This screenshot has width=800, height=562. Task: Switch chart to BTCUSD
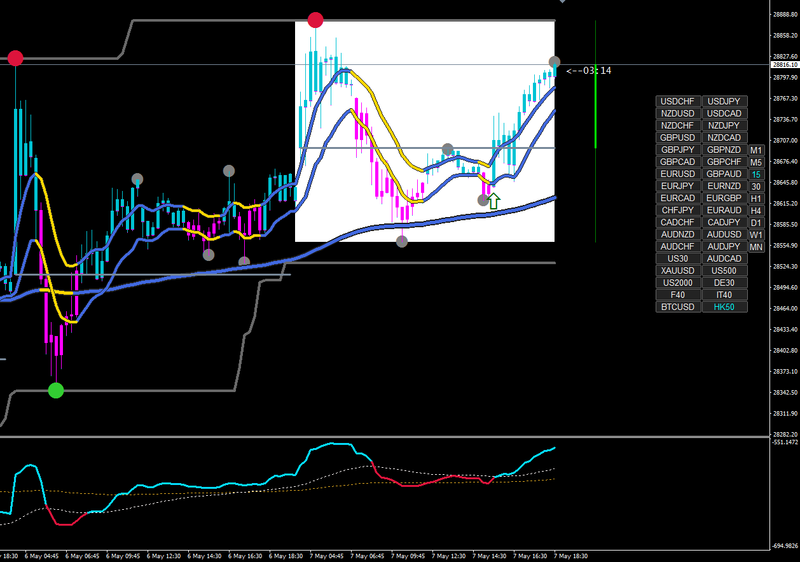678,306
